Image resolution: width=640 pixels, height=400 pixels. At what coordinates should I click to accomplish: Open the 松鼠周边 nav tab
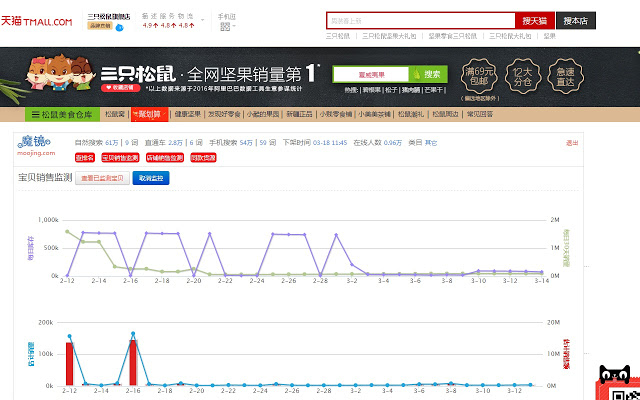(x=445, y=114)
